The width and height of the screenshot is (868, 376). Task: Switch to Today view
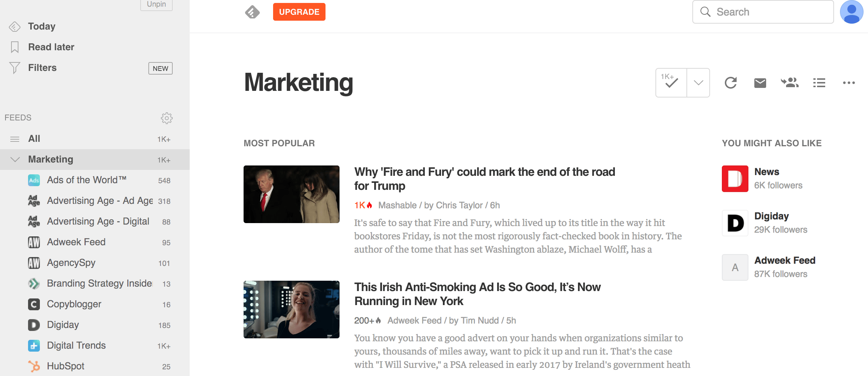click(x=41, y=26)
